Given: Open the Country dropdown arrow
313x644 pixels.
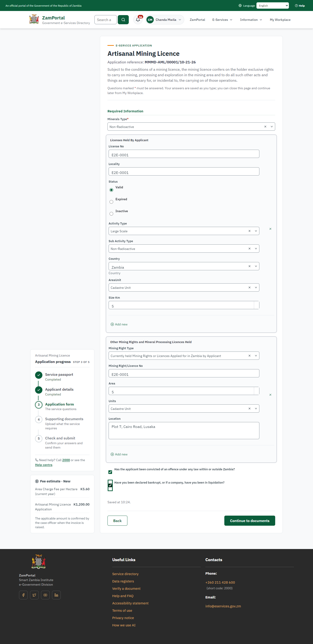Looking at the screenshot, I should (256, 266).
